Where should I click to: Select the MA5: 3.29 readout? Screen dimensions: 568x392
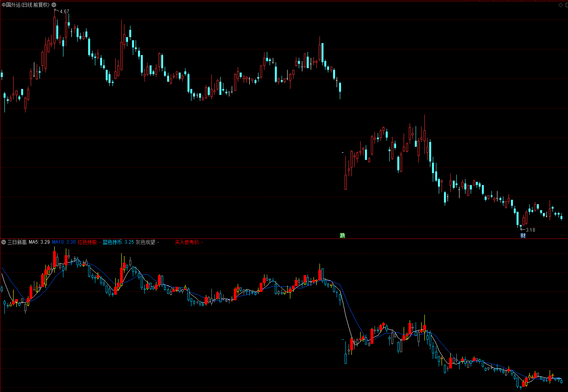[x=39, y=242]
